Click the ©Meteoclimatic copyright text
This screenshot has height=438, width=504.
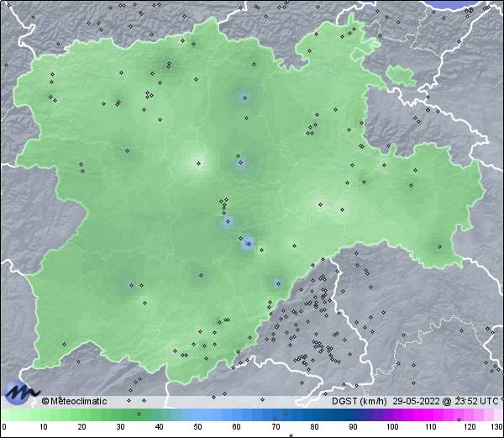(74, 401)
